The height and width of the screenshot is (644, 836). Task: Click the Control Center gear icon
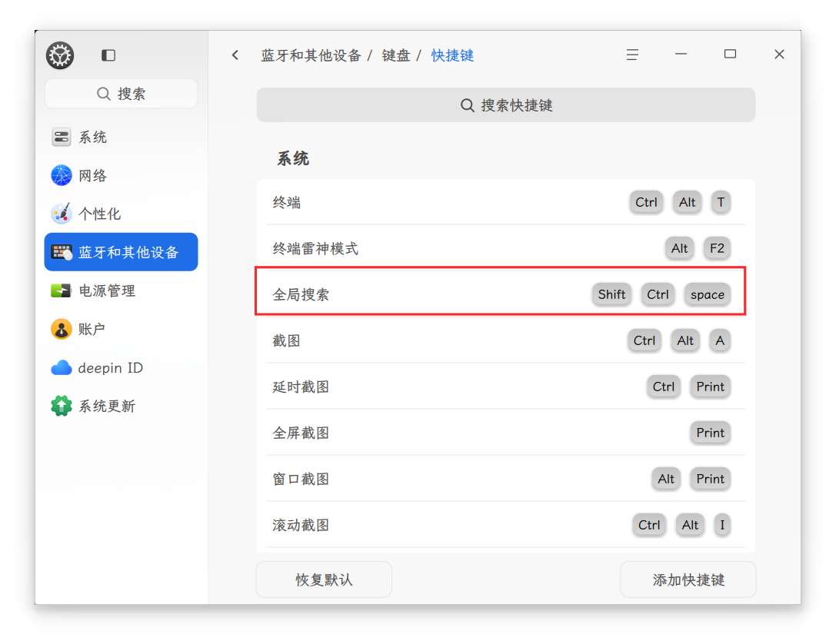(x=60, y=55)
